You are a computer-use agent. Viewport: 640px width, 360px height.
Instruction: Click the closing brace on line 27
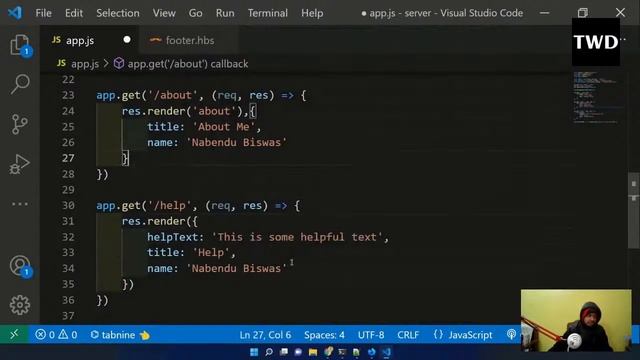point(125,158)
